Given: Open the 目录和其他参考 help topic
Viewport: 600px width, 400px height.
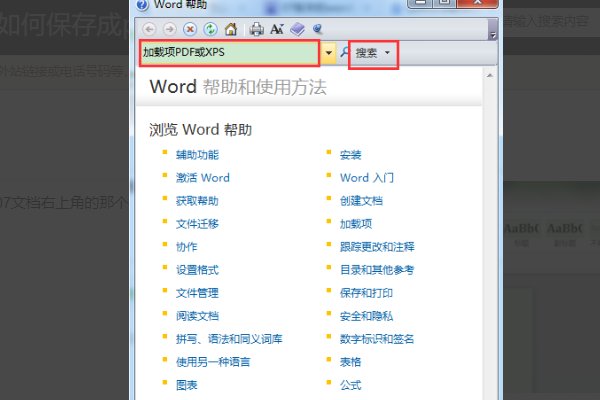Looking at the screenshot, I should [377, 270].
